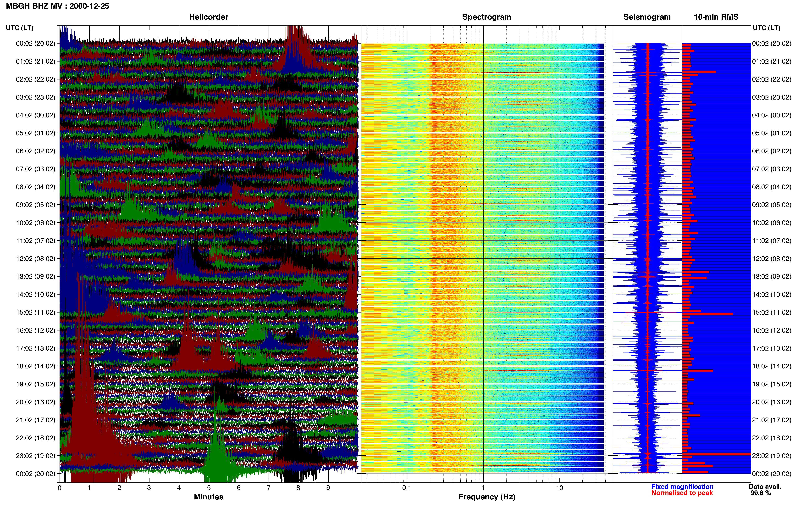The height and width of the screenshot is (508, 812).
Task: Select left-axis time label '07:02 (03:02)'
Action: [x=36, y=169]
